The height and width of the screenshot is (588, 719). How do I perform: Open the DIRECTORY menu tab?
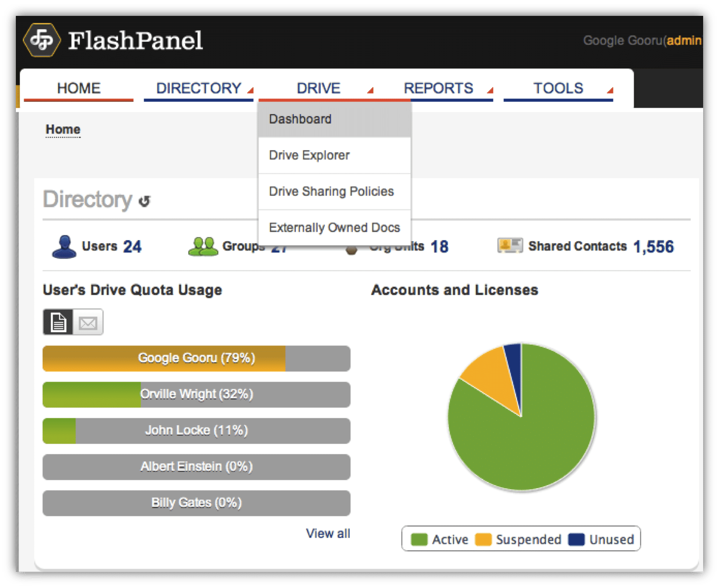pyautogui.click(x=198, y=88)
